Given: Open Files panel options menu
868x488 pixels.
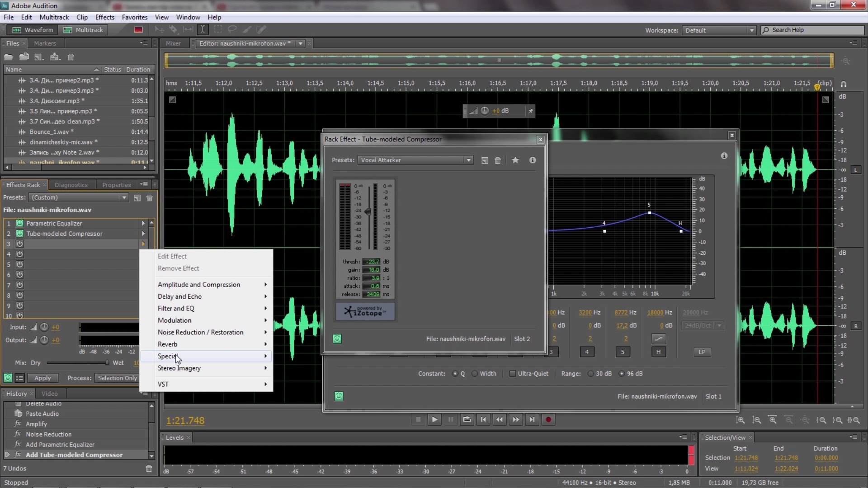Looking at the screenshot, I should [x=144, y=43].
